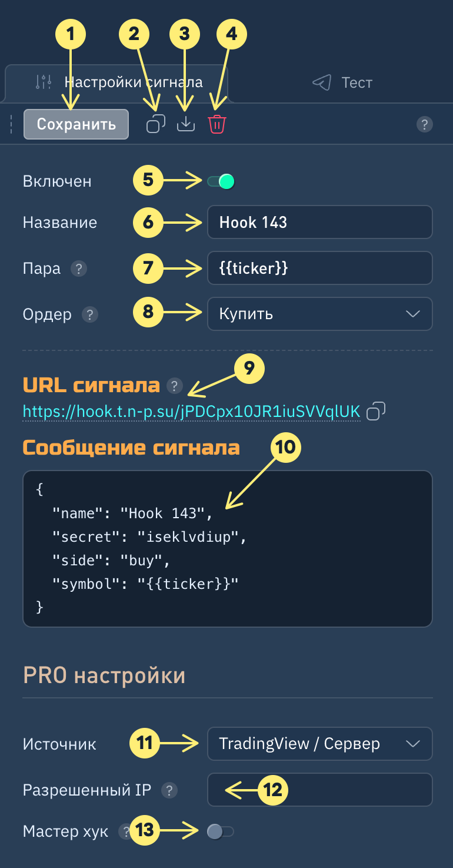The image size is (453, 868).
Task: Open the Ордер dropdown showing Купить
Action: (x=319, y=314)
